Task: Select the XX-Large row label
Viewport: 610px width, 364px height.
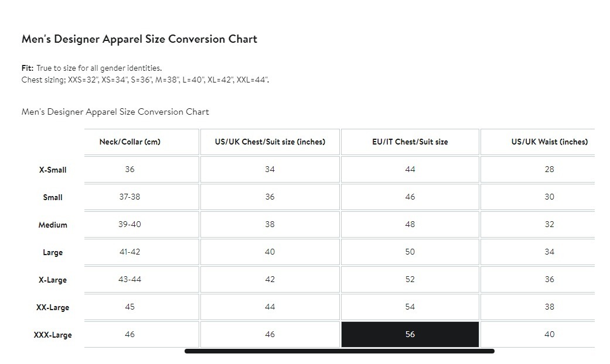Action: click(x=53, y=307)
